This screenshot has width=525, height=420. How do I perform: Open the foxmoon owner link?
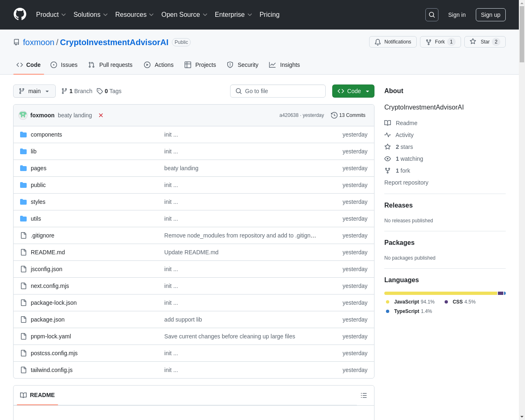[x=39, y=42]
